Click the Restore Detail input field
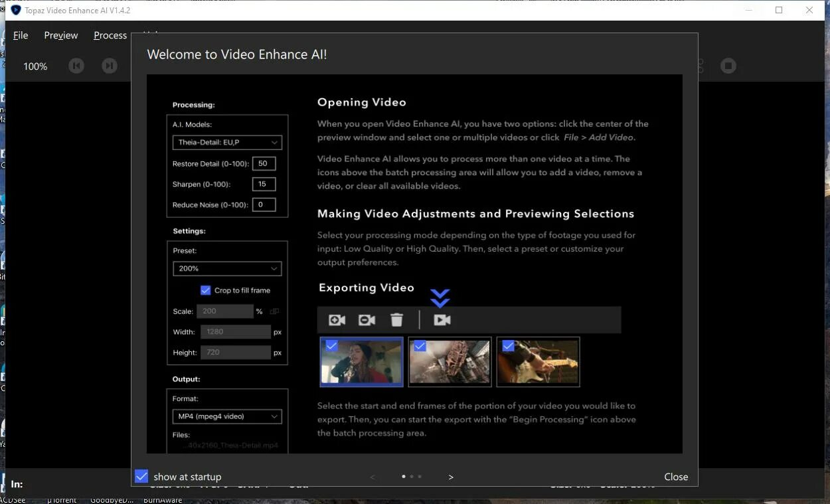This screenshot has width=830, height=504. tap(264, 163)
